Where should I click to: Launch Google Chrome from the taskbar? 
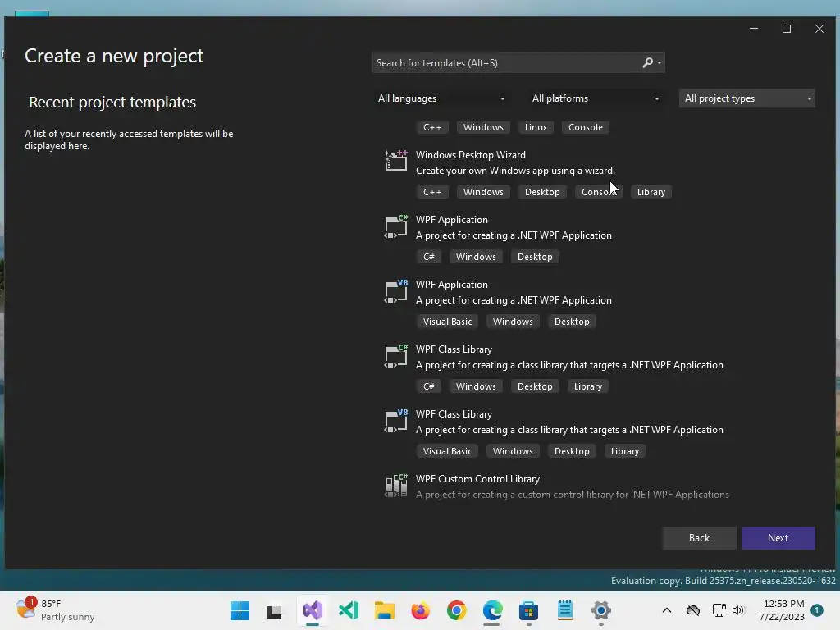tap(456, 610)
